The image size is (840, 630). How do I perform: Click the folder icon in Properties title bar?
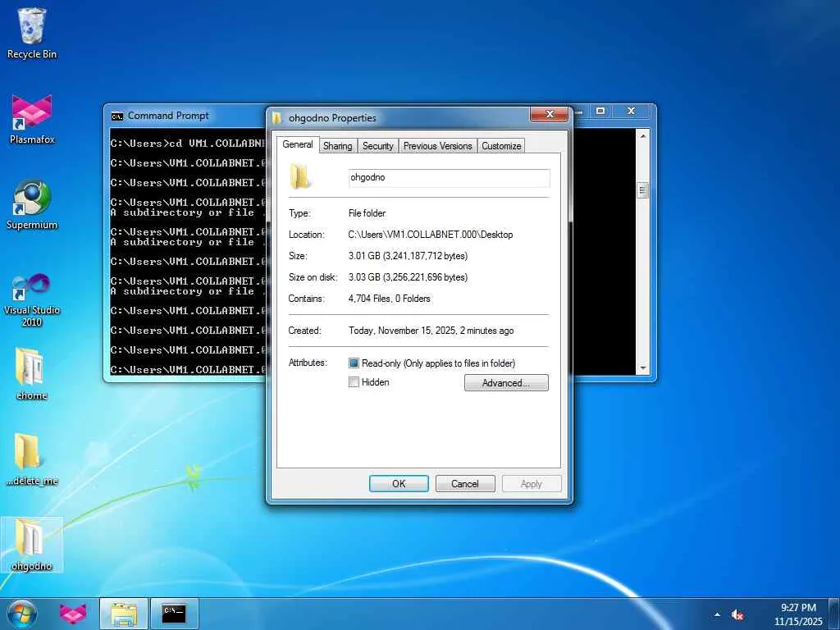coord(277,118)
